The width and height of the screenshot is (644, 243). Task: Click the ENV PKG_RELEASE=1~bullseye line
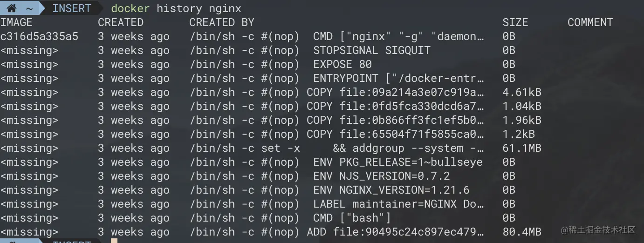coord(397,162)
